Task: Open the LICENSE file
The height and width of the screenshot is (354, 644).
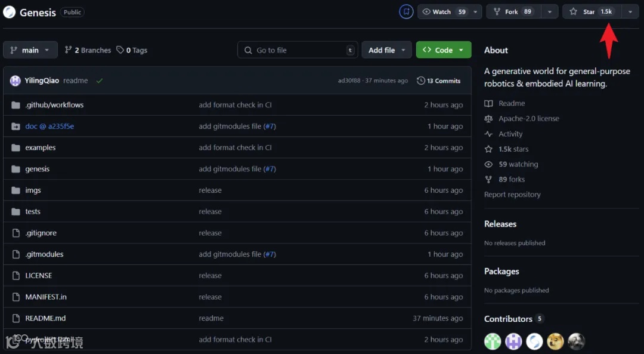Action: click(39, 276)
